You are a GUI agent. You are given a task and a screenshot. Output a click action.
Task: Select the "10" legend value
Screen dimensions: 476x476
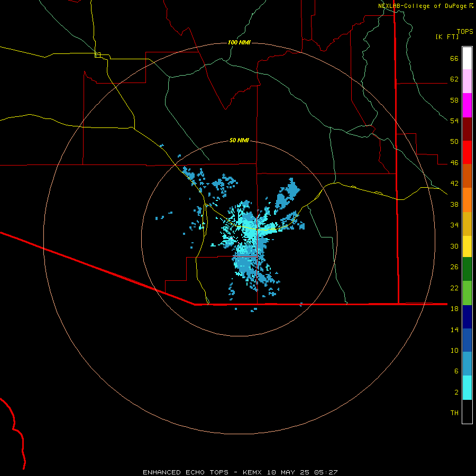(x=454, y=350)
